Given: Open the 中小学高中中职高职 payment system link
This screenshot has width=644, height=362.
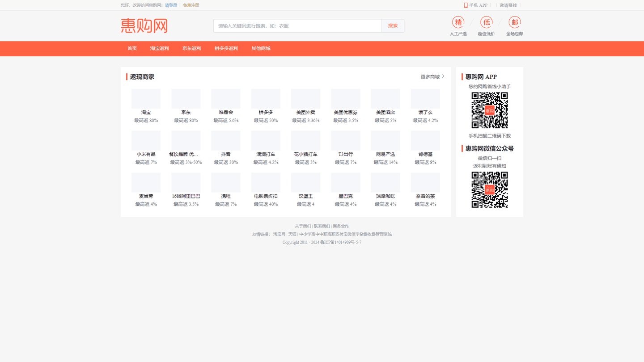Looking at the screenshot, I should coord(345,234).
